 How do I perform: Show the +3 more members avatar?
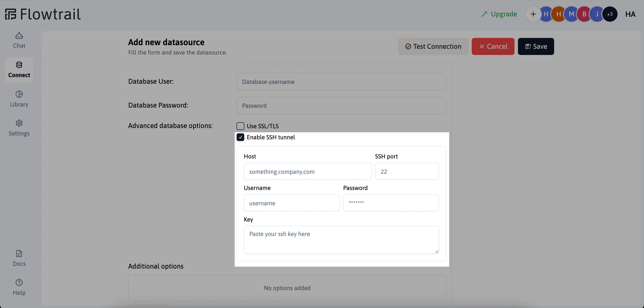pos(610,14)
